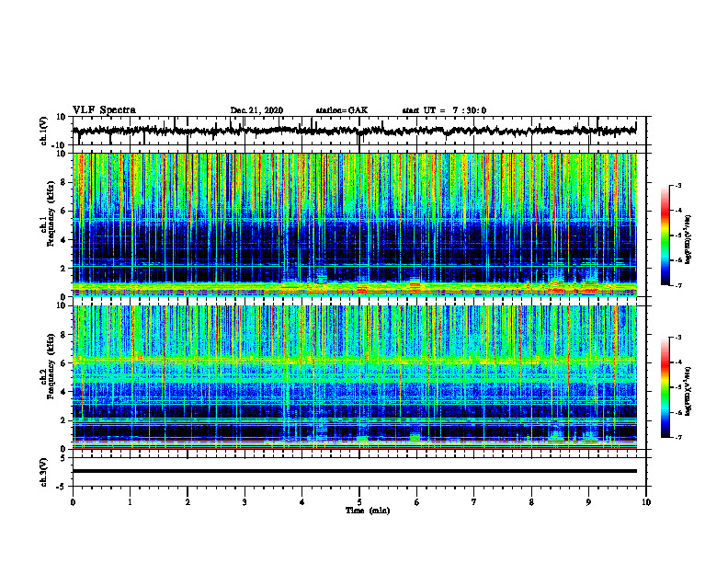The width and height of the screenshot is (728, 563).
Task: Click the "2" tick on the ch.1 frequency axis
Action: pos(63,268)
